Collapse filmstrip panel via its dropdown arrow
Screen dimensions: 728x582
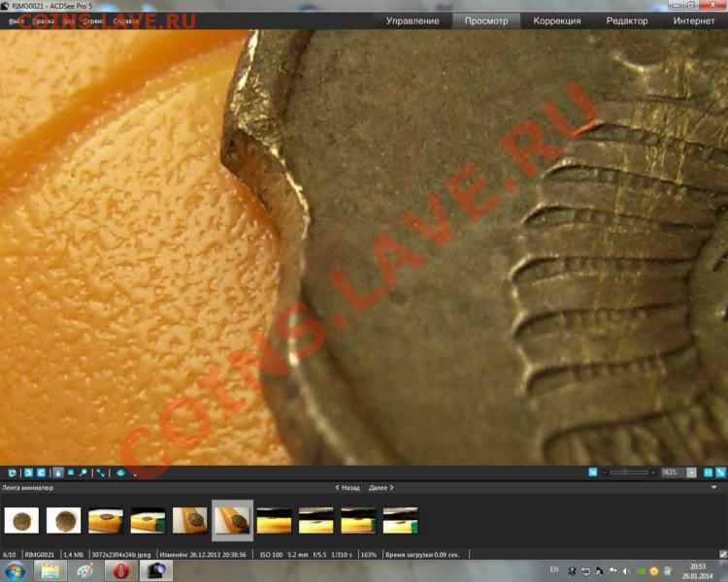click(x=713, y=487)
